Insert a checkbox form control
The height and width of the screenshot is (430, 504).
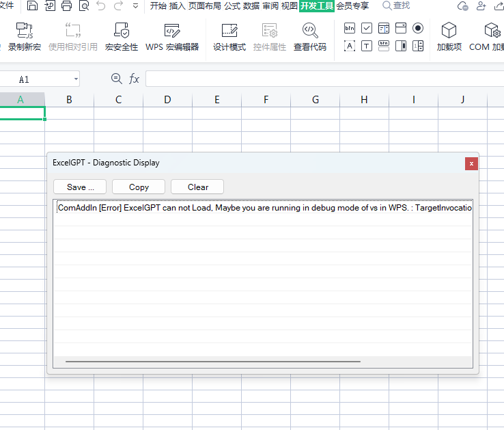(x=367, y=28)
